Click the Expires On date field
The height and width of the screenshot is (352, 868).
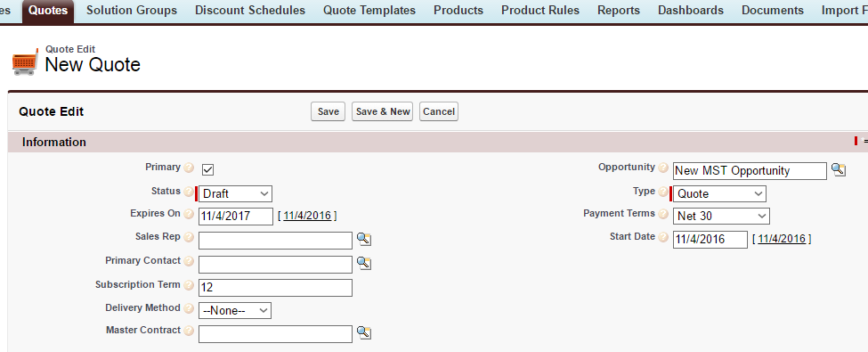click(x=236, y=217)
